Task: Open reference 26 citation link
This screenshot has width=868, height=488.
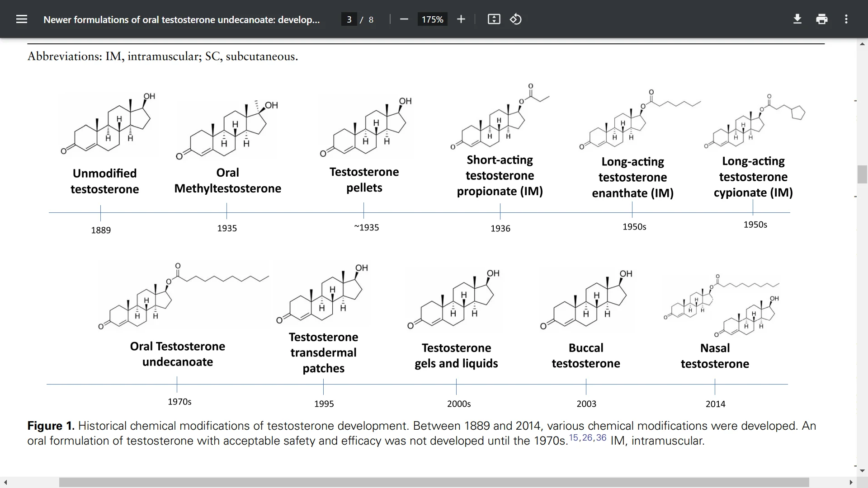Action: (x=587, y=437)
